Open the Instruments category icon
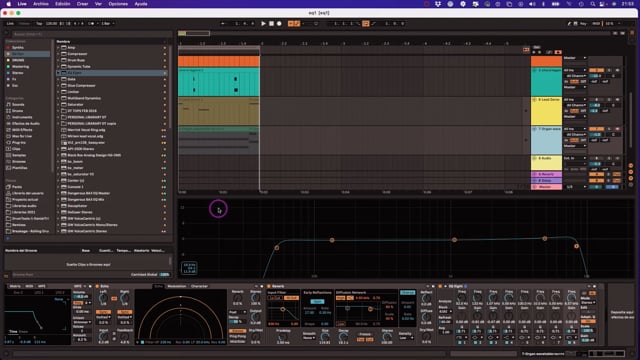Screen dimensions: 640x360 pos(9,117)
